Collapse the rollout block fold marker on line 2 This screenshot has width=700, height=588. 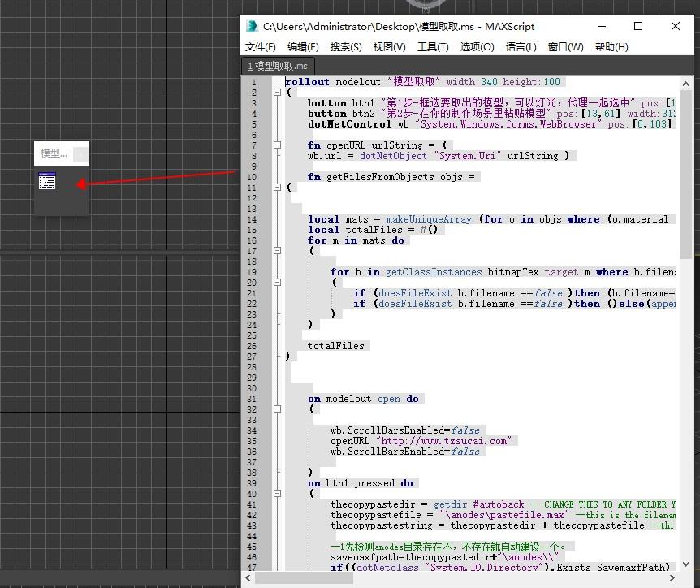pyautogui.click(x=278, y=93)
